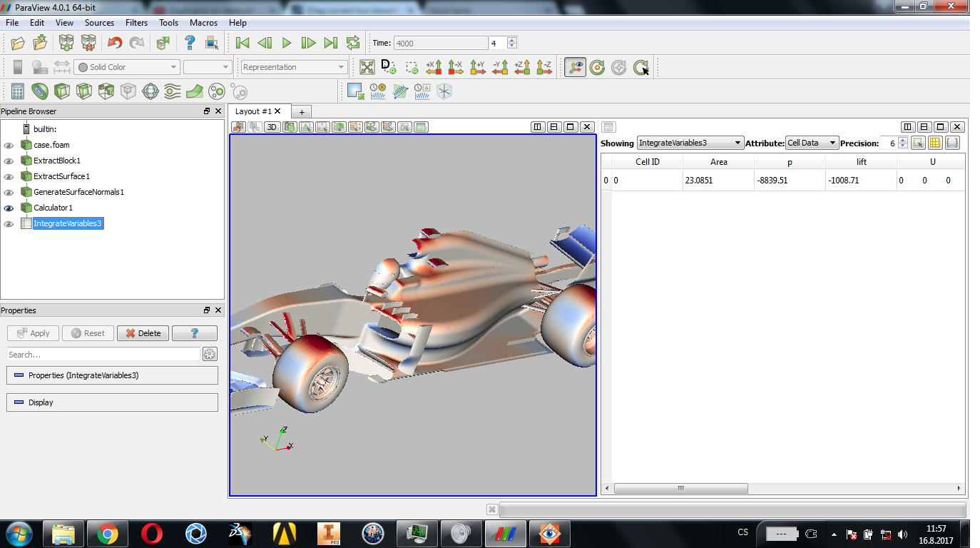Image resolution: width=980 pixels, height=548 pixels.
Task: Play the animation
Action: (x=287, y=43)
